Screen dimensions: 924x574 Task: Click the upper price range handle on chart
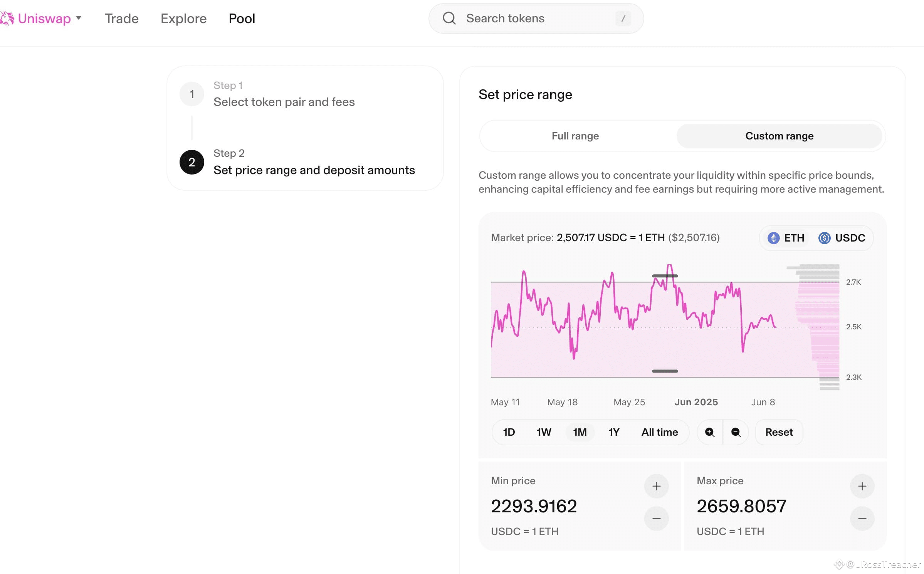pos(665,276)
